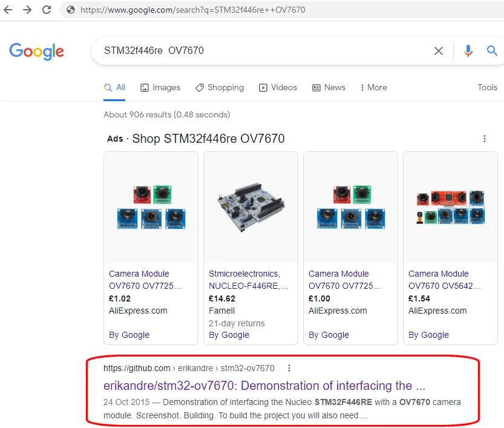Image resolution: width=504 pixels, height=428 pixels.
Task: Click Farnell seller name
Action: coord(221,311)
